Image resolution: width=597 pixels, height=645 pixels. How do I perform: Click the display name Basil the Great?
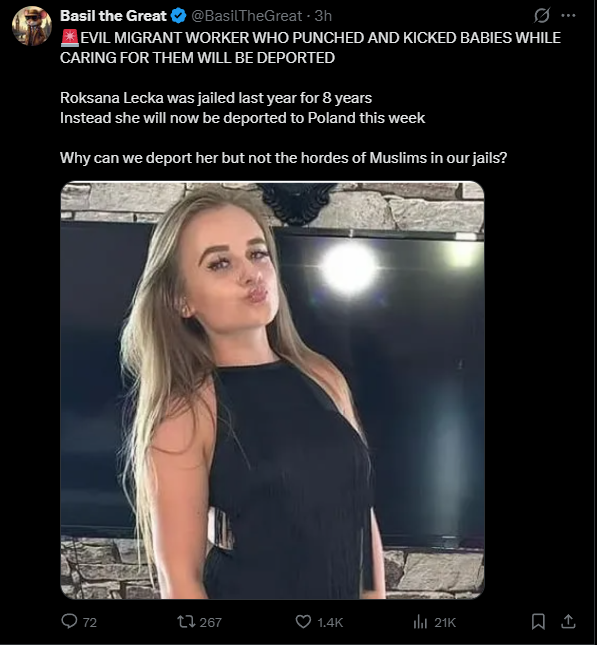tap(113, 16)
